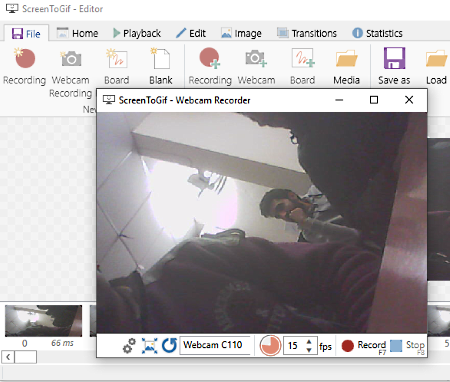Increase the fps value with up arrow
The width and height of the screenshot is (450, 382).
309,341
